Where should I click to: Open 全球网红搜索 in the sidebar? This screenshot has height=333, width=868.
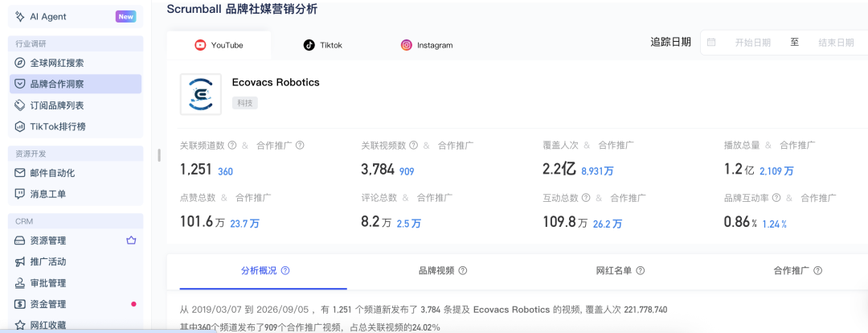[76, 64]
